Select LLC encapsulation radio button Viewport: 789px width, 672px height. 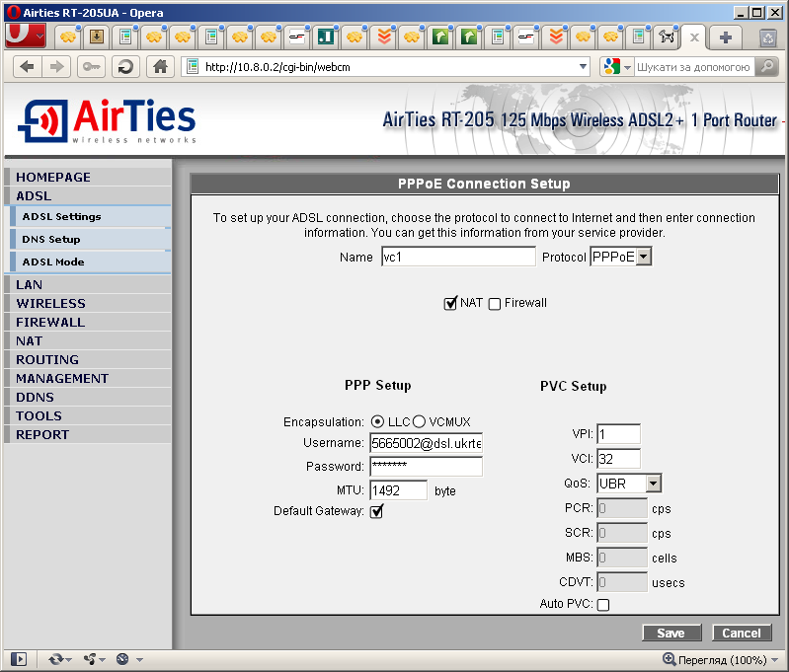coord(377,421)
